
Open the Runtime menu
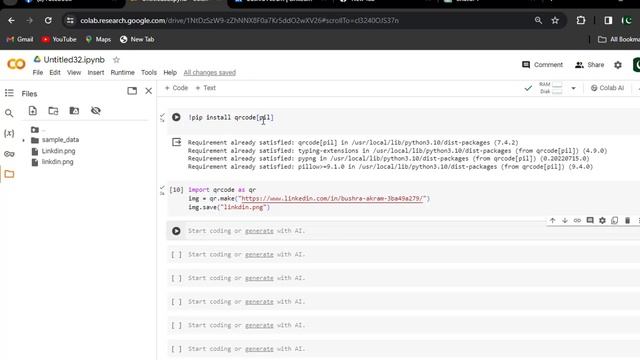[122, 72]
